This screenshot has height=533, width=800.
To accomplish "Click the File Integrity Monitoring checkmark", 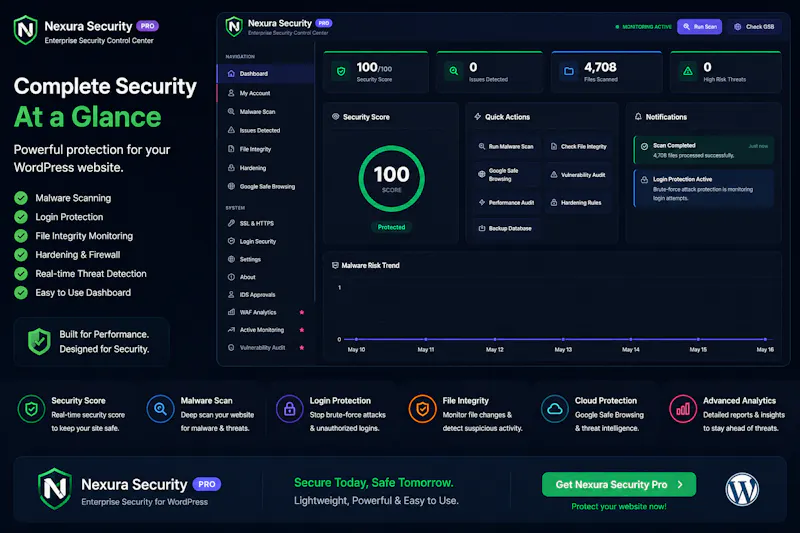I will 21,236.
